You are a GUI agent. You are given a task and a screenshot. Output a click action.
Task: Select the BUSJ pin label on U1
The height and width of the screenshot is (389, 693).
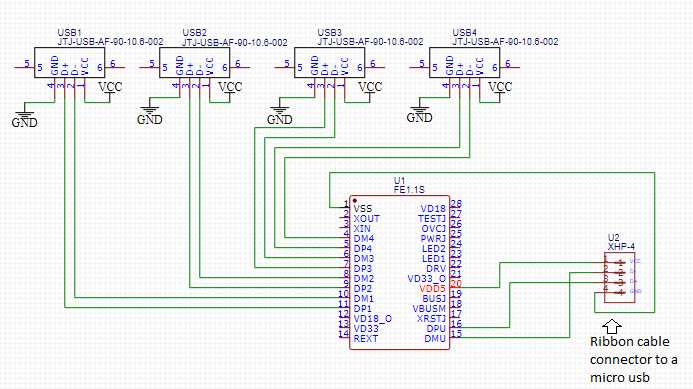[434, 299]
